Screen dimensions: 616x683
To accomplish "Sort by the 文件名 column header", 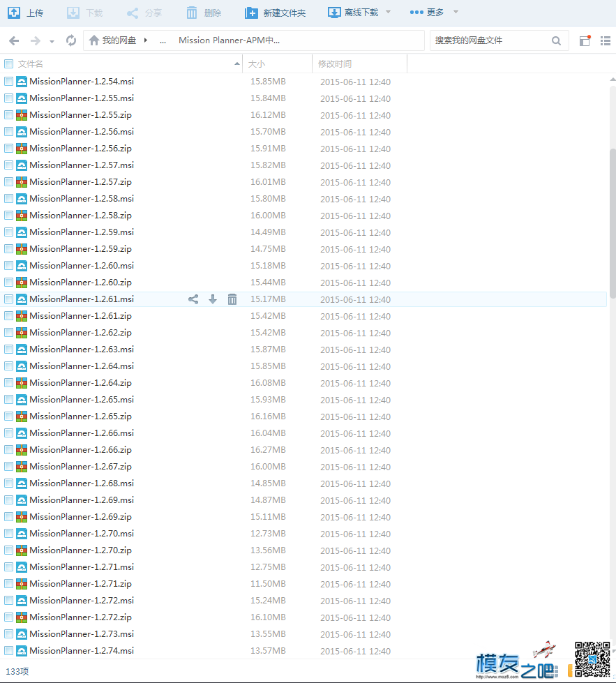I will point(31,64).
